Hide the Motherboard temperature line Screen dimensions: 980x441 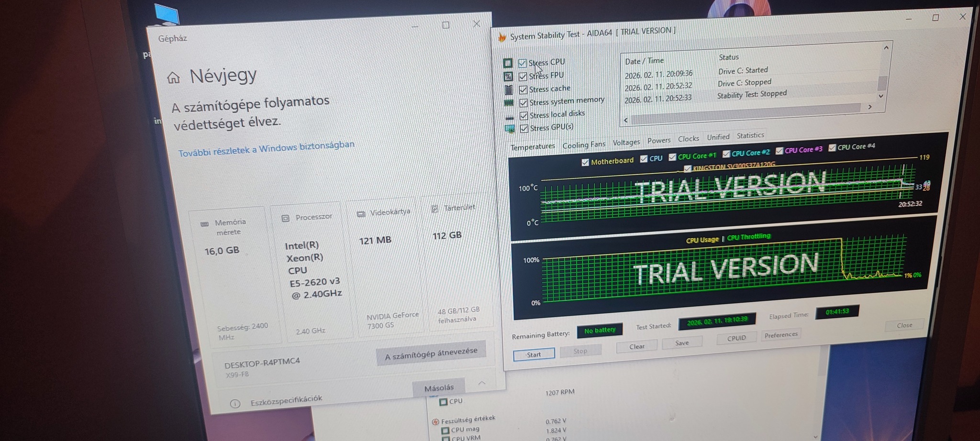pyautogui.click(x=585, y=163)
